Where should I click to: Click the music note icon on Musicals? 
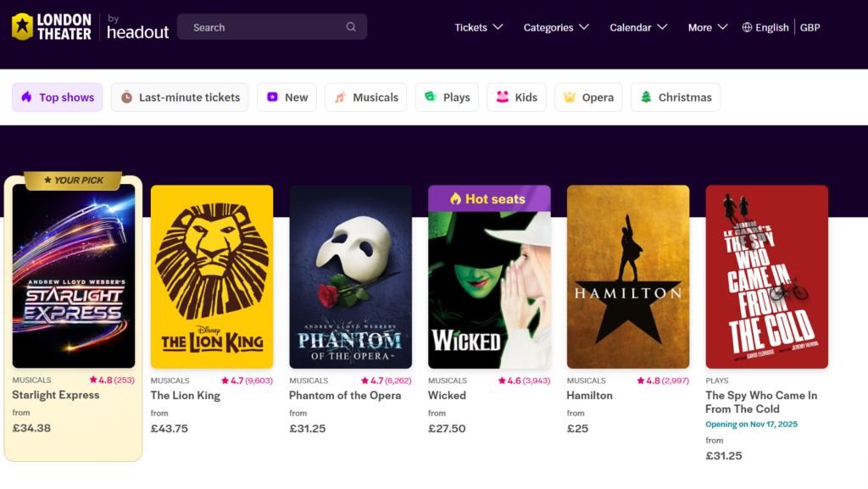[340, 97]
